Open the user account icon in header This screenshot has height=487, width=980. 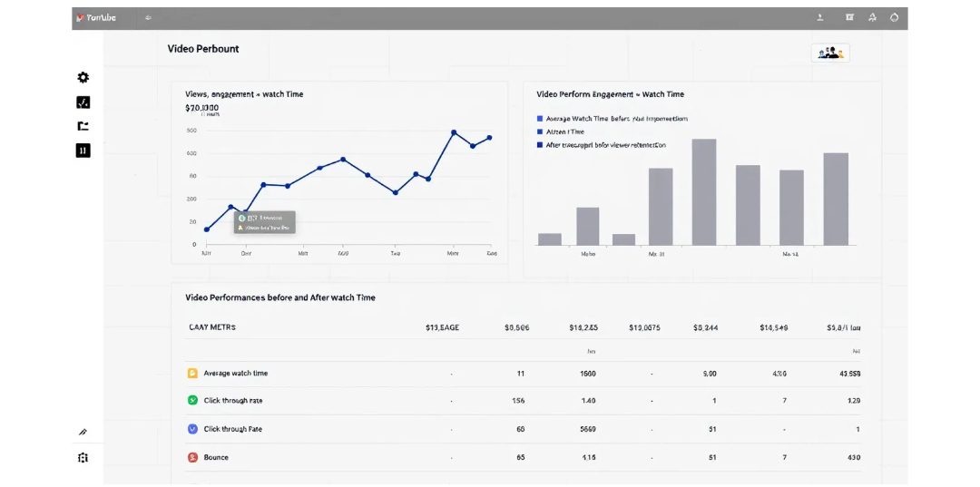pyautogui.click(x=820, y=17)
